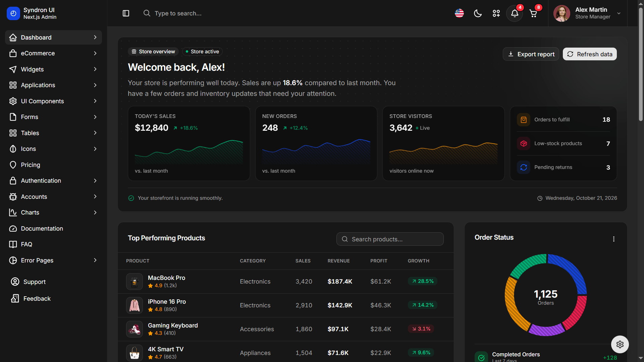Image resolution: width=644 pixels, height=362 pixels.
Task: Click the Accounts bug icon
Action: (x=13, y=197)
